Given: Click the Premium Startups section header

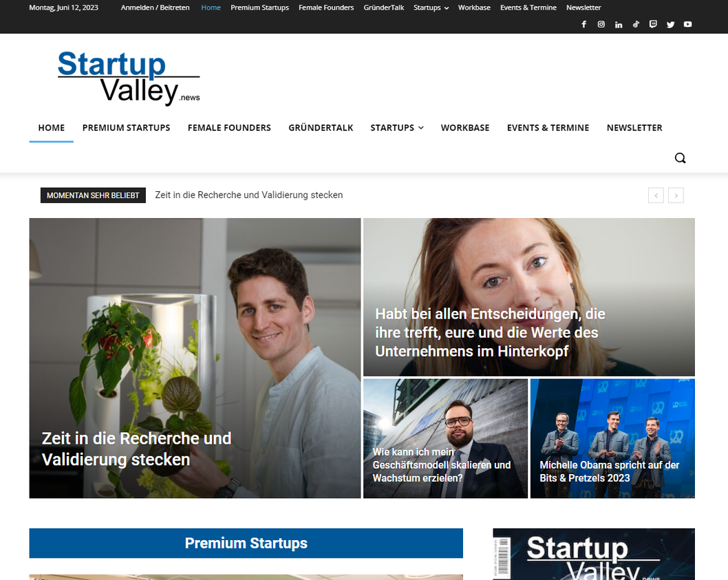Looking at the screenshot, I should pos(246,543).
